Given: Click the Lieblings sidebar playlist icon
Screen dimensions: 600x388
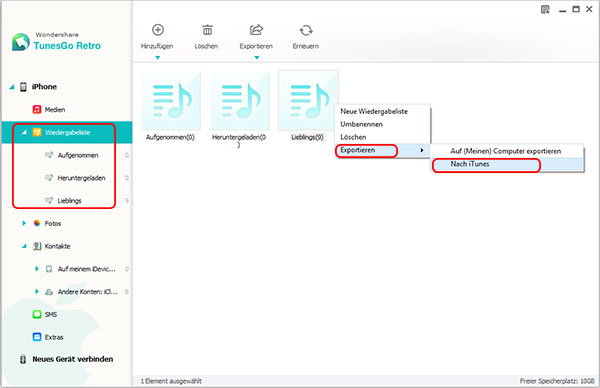Looking at the screenshot, I should pos(49,200).
